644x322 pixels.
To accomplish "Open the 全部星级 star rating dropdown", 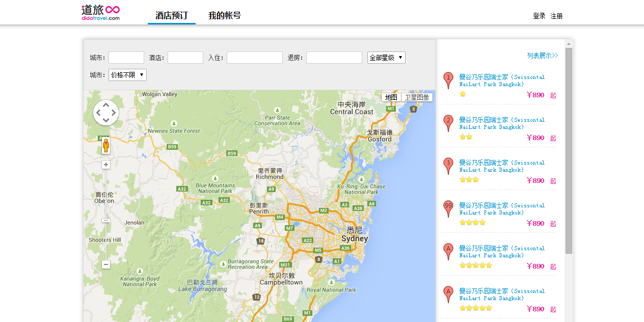I will click(386, 58).
